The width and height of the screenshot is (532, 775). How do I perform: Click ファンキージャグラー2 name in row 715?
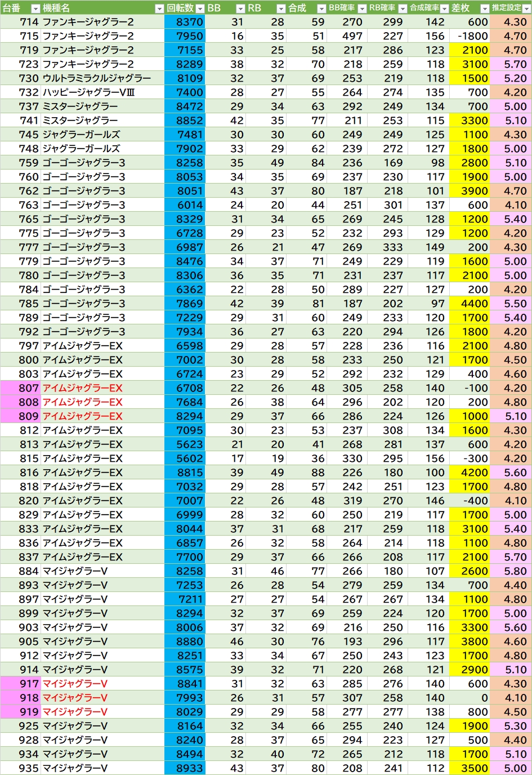(88, 36)
